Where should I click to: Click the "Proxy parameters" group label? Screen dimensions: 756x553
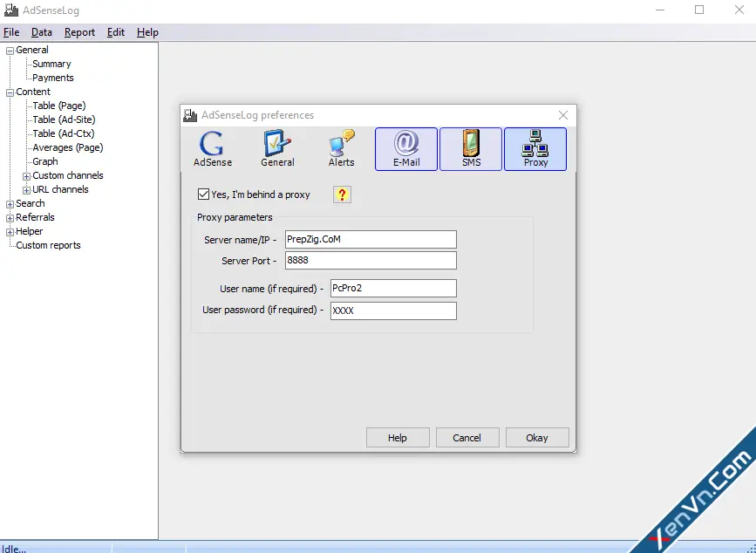pyautogui.click(x=235, y=217)
